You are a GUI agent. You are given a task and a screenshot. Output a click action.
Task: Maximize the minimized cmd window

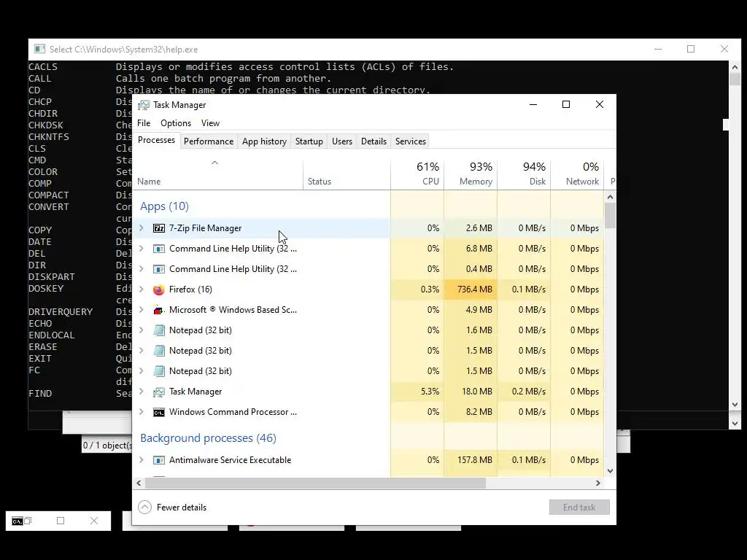point(61,521)
